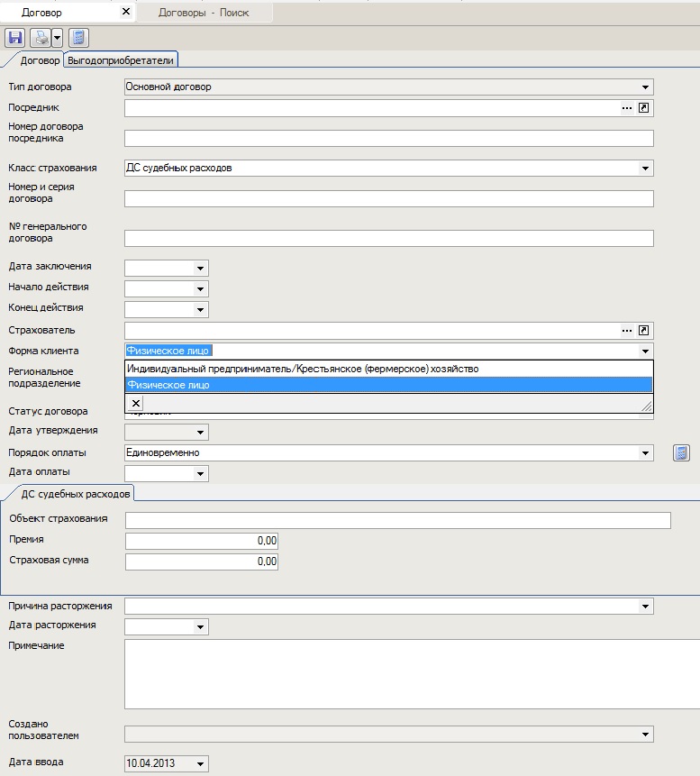Expand the Причина расторжения dropdown
Screen dimensions: 700x776
pos(645,607)
